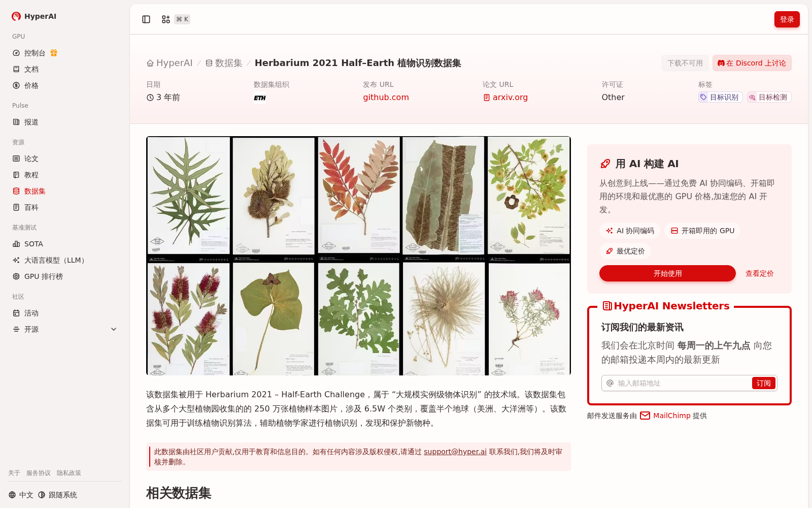Click the support@hyper.ai email link
Screen dimensions: 812x508
455,452
